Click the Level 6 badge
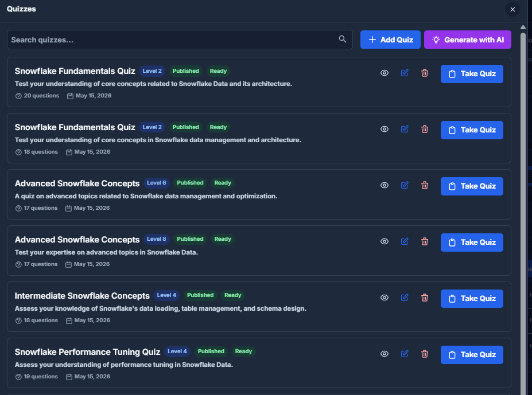Screen dimensions: 532x395 [x=157, y=183]
